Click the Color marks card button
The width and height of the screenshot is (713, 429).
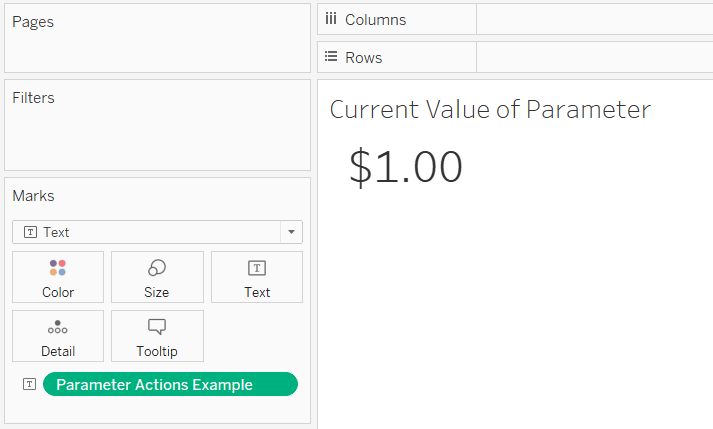pyautogui.click(x=58, y=277)
